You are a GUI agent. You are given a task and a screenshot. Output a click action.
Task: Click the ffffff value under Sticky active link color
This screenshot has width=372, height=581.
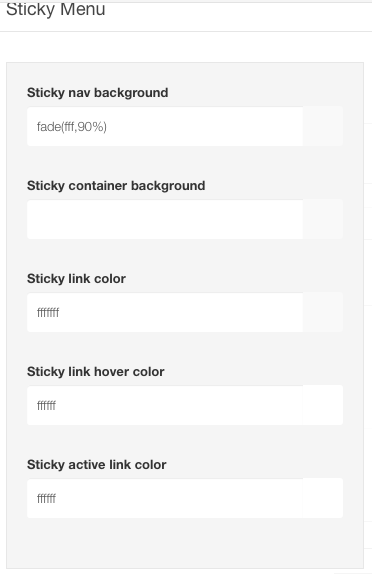coord(46,499)
